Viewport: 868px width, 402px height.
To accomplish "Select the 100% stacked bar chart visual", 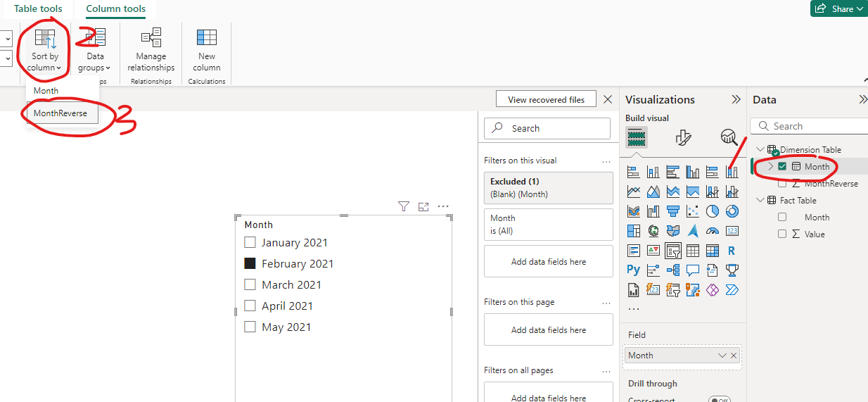I will pos(712,172).
